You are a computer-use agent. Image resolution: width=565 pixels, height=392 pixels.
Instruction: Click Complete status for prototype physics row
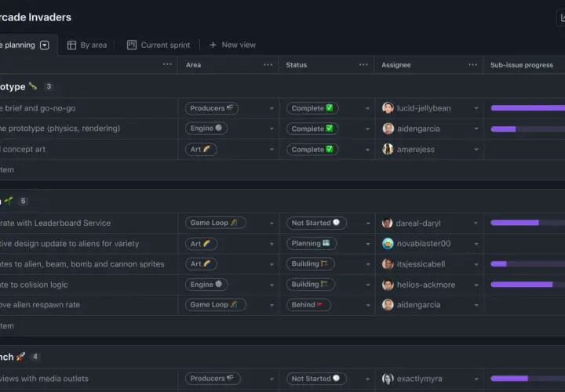[x=312, y=129]
